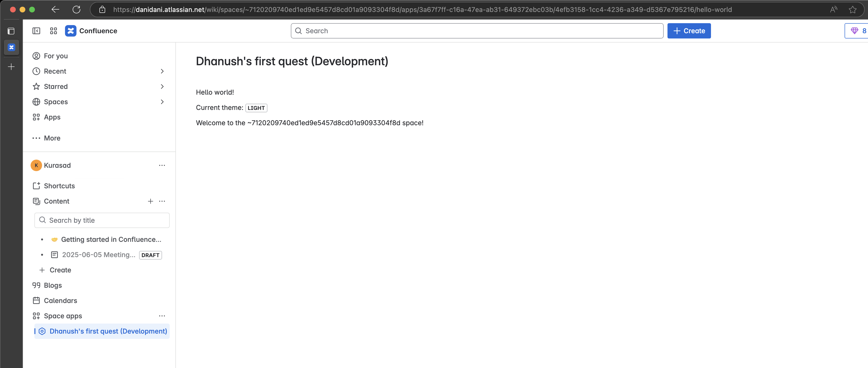The width and height of the screenshot is (868, 368).
Task: Add a new browser tab via plus icon
Action: pos(11,67)
